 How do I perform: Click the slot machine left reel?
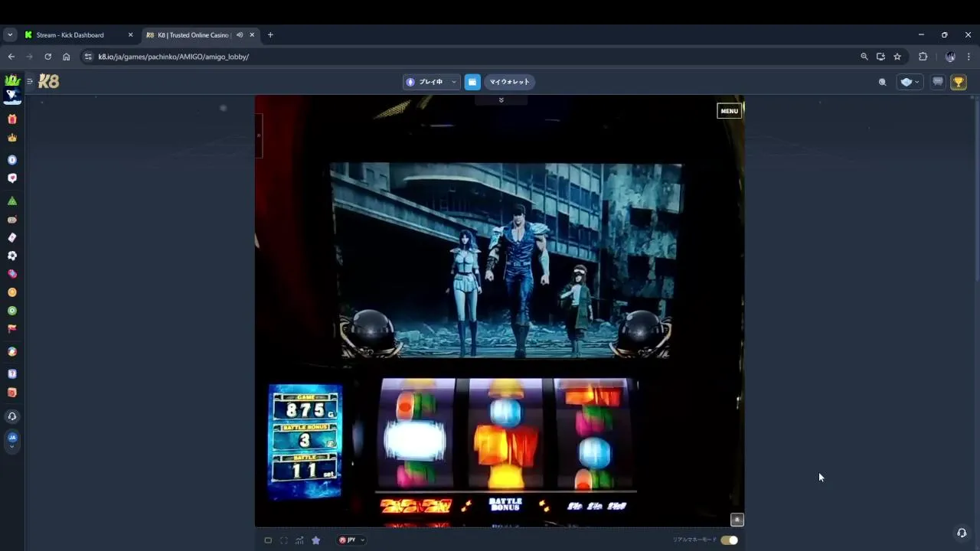[416, 433]
